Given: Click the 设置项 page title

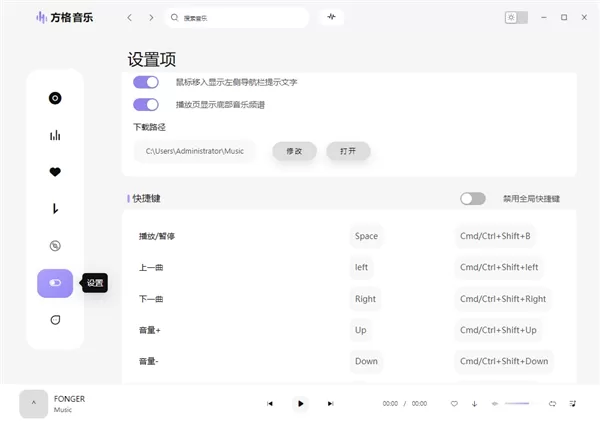Looking at the screenshot, I should coord(152,60).
